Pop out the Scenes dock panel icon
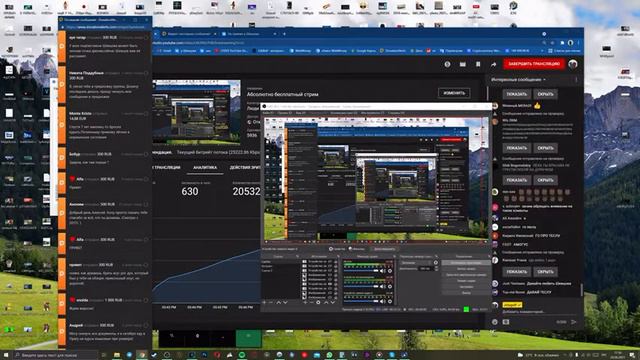640x360 pixels. point(298,256)
